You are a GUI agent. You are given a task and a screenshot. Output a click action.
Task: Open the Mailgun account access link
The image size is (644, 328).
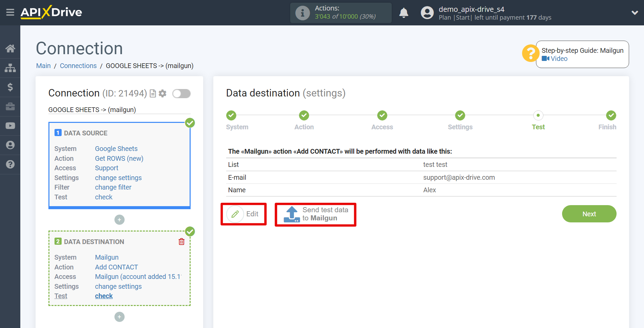pyautogui.click(x=138, y=277)
